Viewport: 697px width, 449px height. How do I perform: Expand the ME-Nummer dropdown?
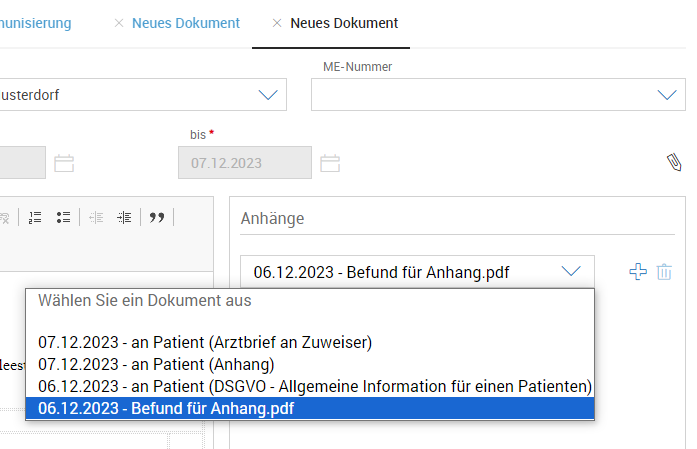pyautogui.click(x=667, y=95)
